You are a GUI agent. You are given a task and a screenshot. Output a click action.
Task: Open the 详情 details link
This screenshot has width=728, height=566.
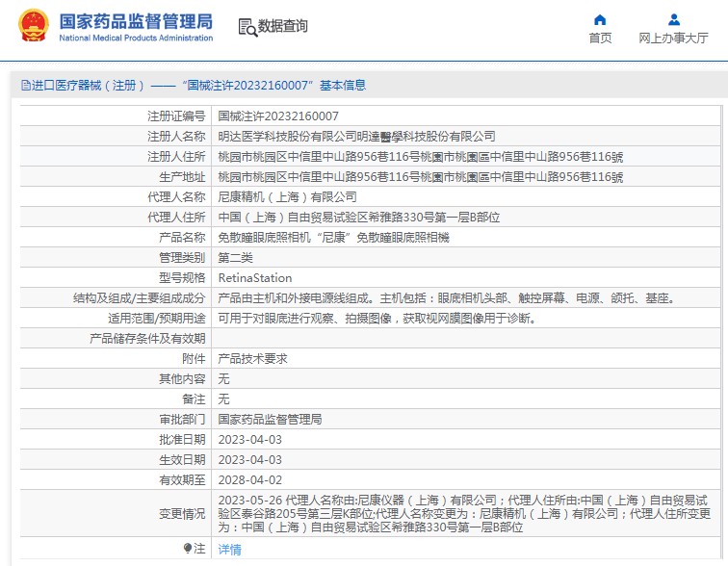click(x=230, y=550)
